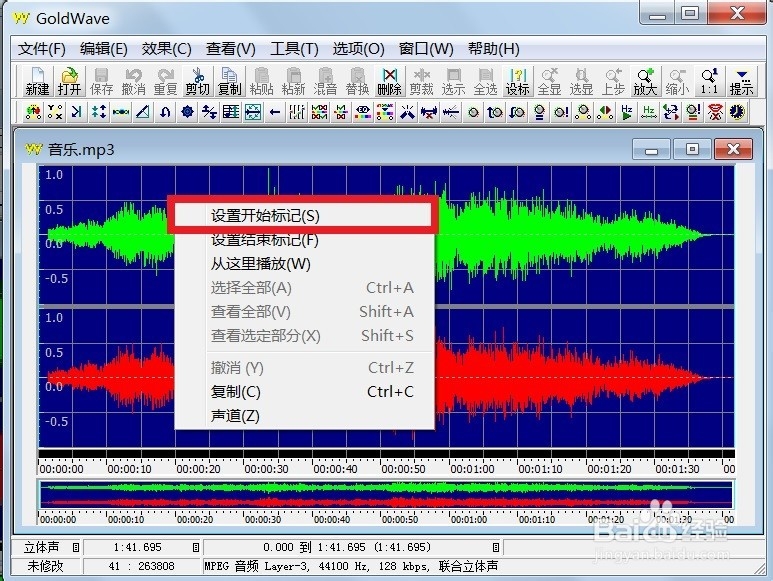The image size is (773, 581).
Task: Open the 文件(F) menu
Action: pyautogui.click(x=42, y=49)
